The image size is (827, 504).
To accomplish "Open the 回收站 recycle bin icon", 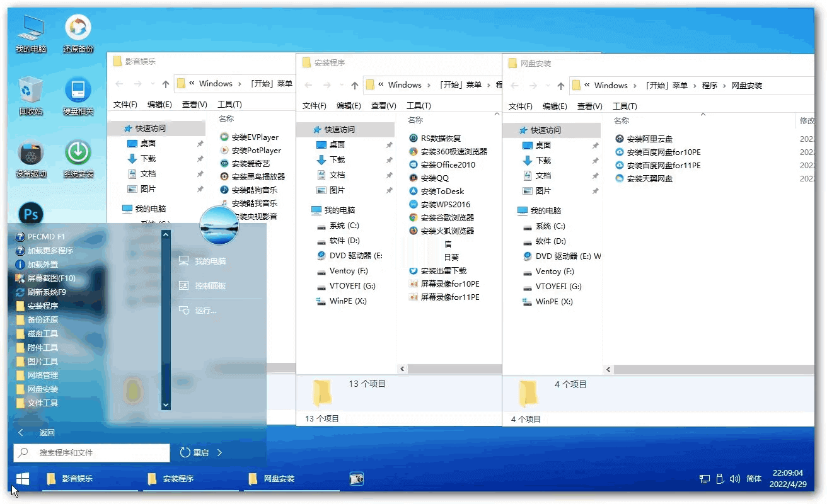I will click(31, 96).
